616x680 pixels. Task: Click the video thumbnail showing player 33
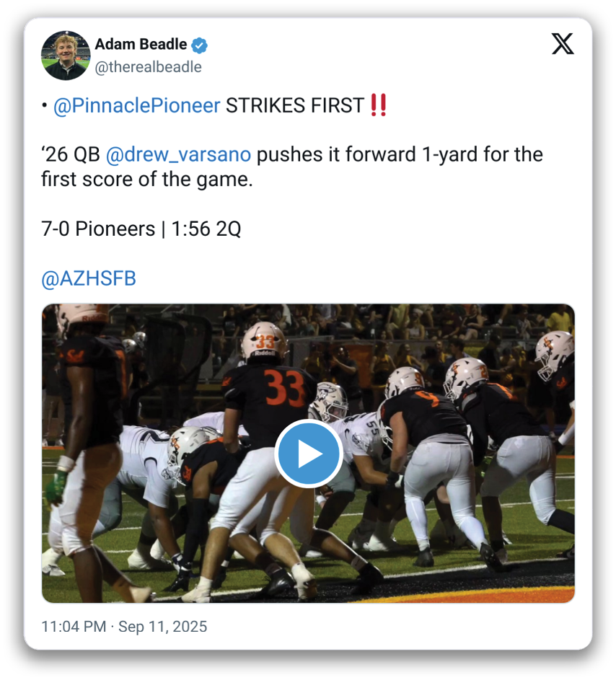click(309, 453)
